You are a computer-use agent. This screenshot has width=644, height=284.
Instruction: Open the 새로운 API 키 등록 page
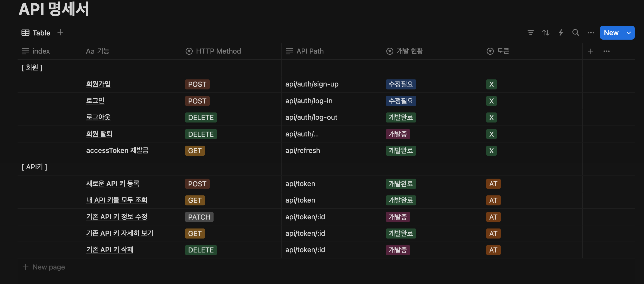coord(113,184)
